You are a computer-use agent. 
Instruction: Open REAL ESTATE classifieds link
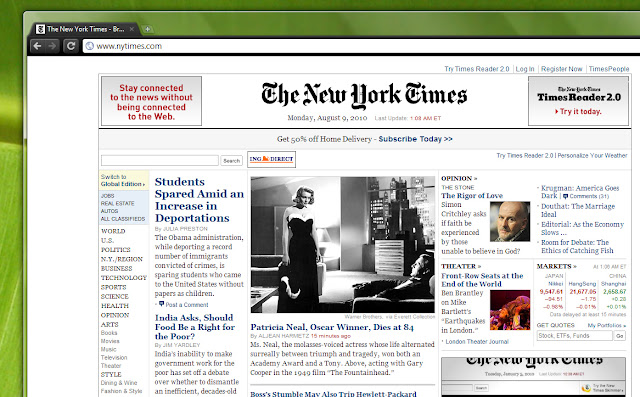click(118, 203)
